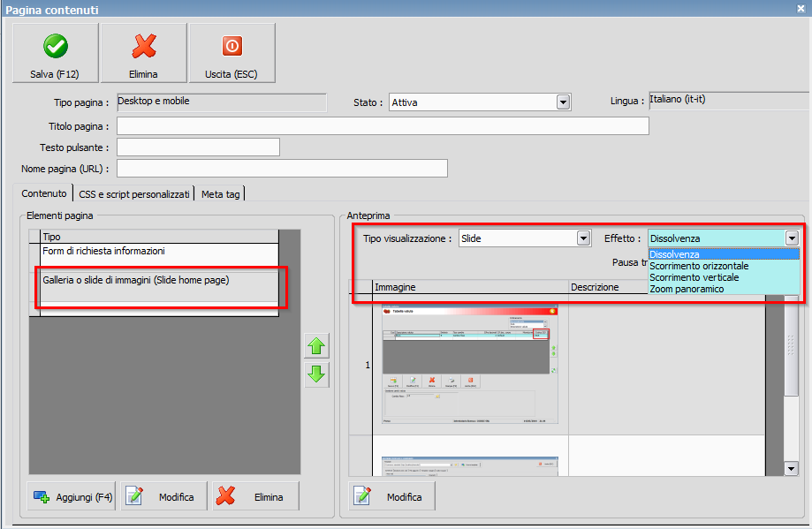The height and width of the screenshot is (529, 812).
Task: Click preview list scrollbar down arrow
Action: (792, 469)
